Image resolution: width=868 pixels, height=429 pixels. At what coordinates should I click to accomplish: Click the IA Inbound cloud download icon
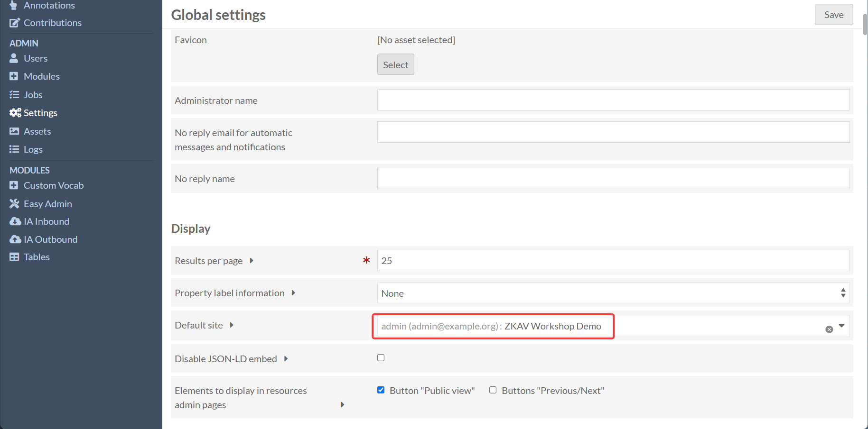point(15,221)
